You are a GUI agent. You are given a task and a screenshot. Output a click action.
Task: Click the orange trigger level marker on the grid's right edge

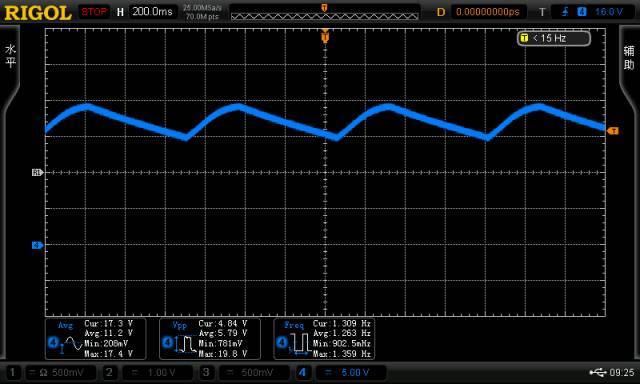click(x=613, y=131)
